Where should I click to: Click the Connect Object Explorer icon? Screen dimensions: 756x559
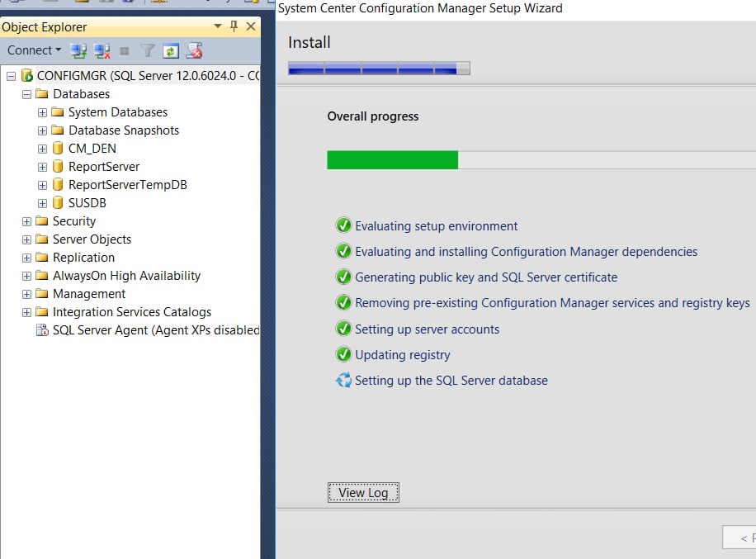click(78, 50)
